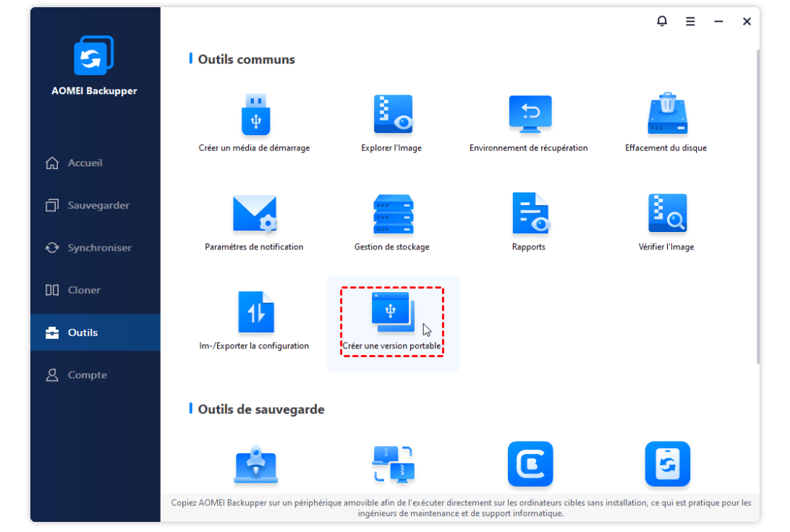
Task: Click the Outils de sauvegarde heading
Action: (x=261, y=409)
